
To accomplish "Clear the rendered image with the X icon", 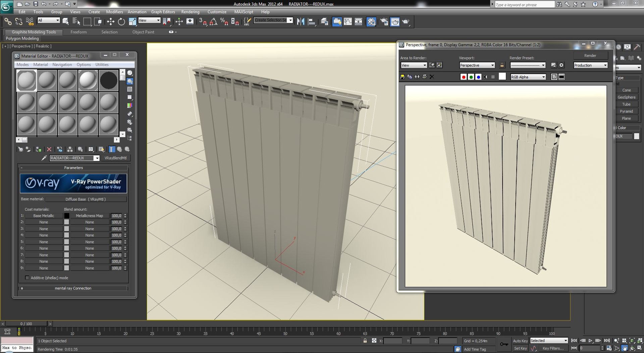I will pyautogui.click(x=432, y=77).
